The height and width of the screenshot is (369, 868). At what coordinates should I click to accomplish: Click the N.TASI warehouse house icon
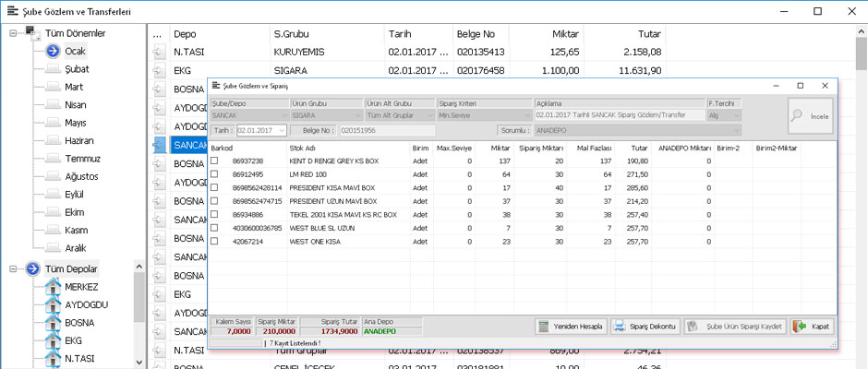[53, 359]
